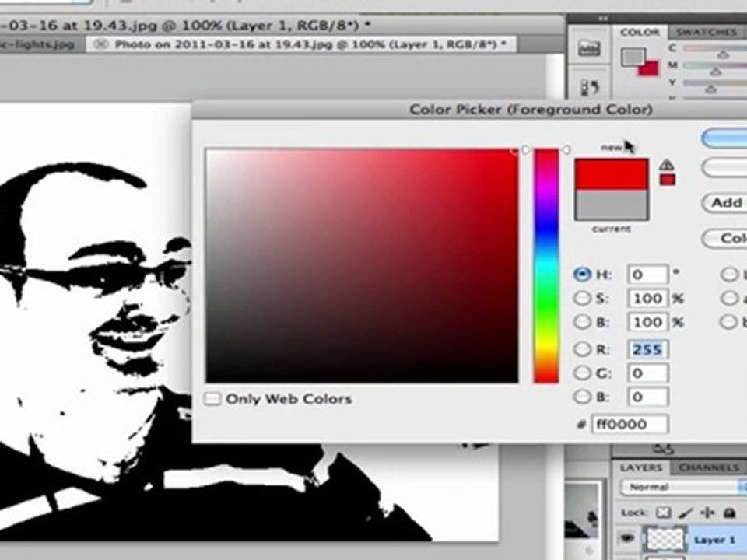This screenshot has height=560, width=747.
Task: Click the hex color field ff0000
Action: pos(630,424)
